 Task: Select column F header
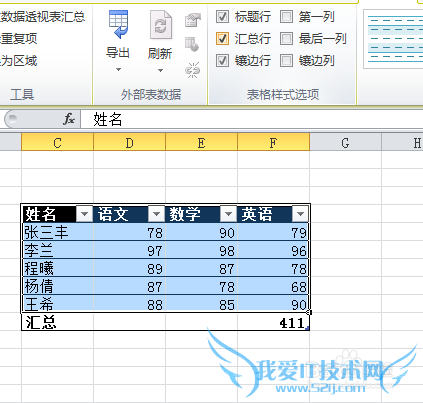point(274,142)
